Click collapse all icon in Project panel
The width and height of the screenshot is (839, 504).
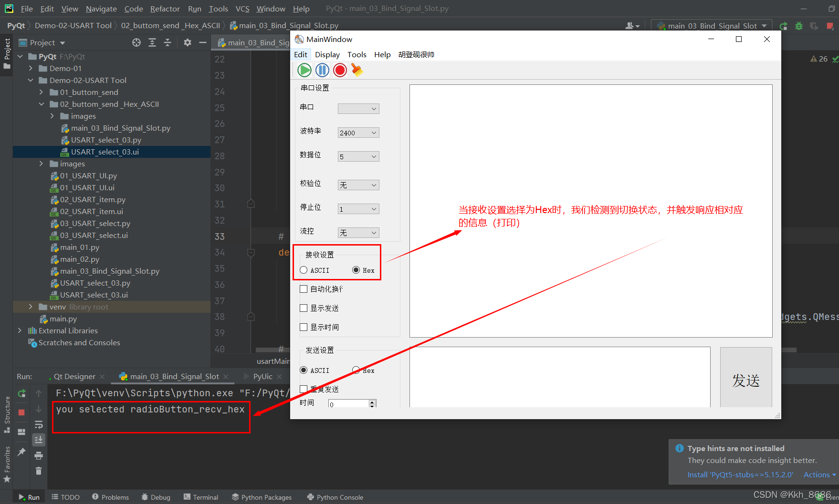168,42
